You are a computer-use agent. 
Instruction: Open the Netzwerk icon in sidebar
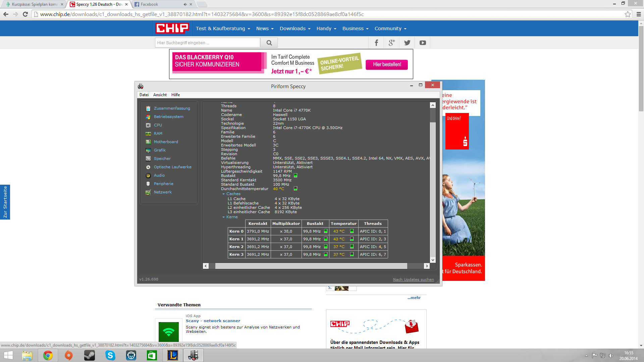click(x=148, y=192)
